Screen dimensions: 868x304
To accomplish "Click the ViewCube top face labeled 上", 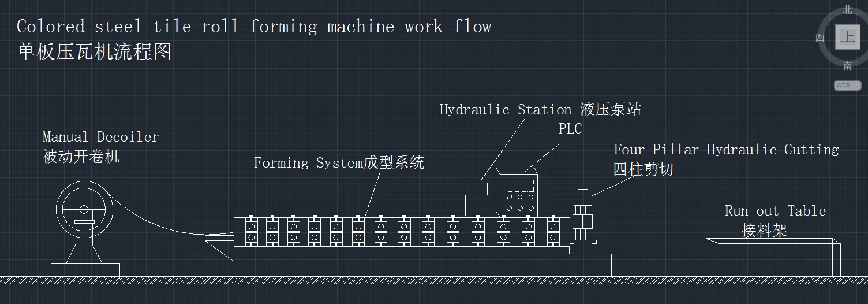I will 847,38.
